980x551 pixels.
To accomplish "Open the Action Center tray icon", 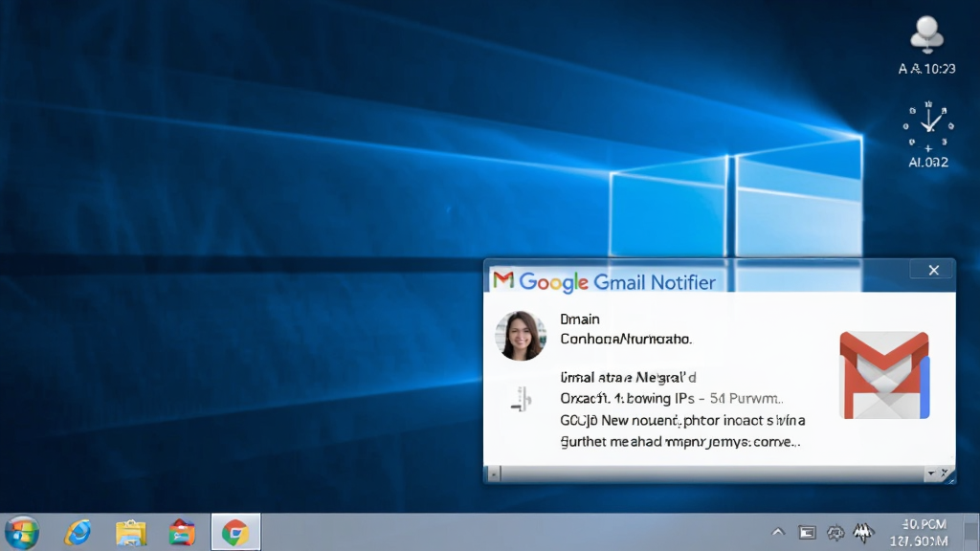I will coord(807,533).
